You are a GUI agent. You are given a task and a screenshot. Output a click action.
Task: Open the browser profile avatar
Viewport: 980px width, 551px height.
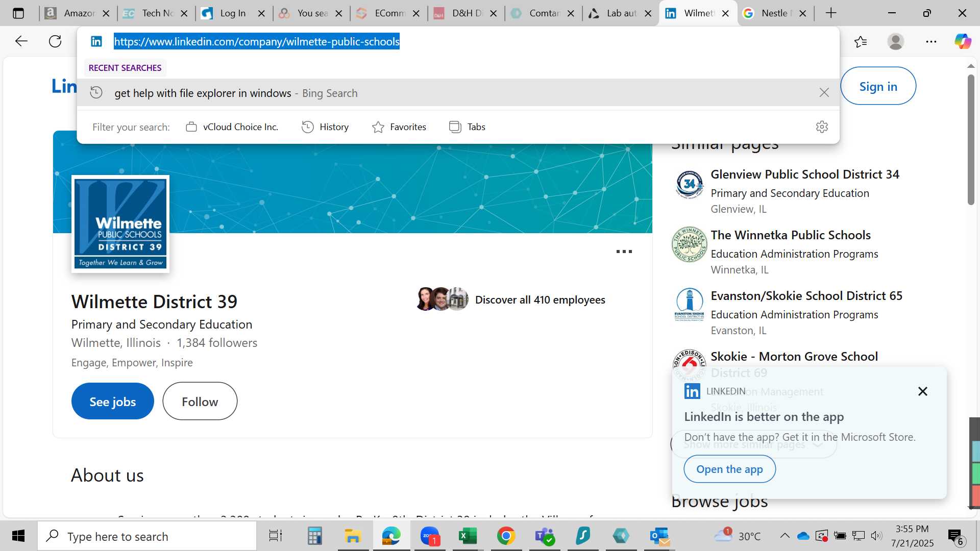[896, 41]
